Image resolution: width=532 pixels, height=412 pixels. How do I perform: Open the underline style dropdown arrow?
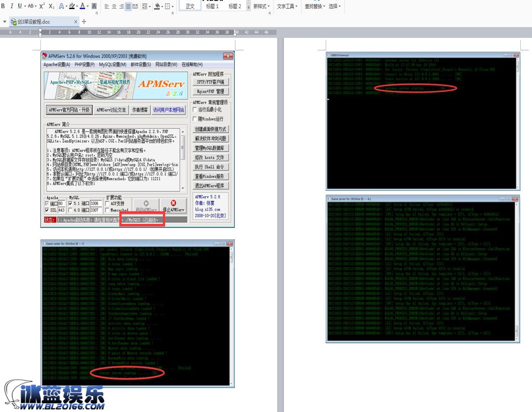click(25, 6)
